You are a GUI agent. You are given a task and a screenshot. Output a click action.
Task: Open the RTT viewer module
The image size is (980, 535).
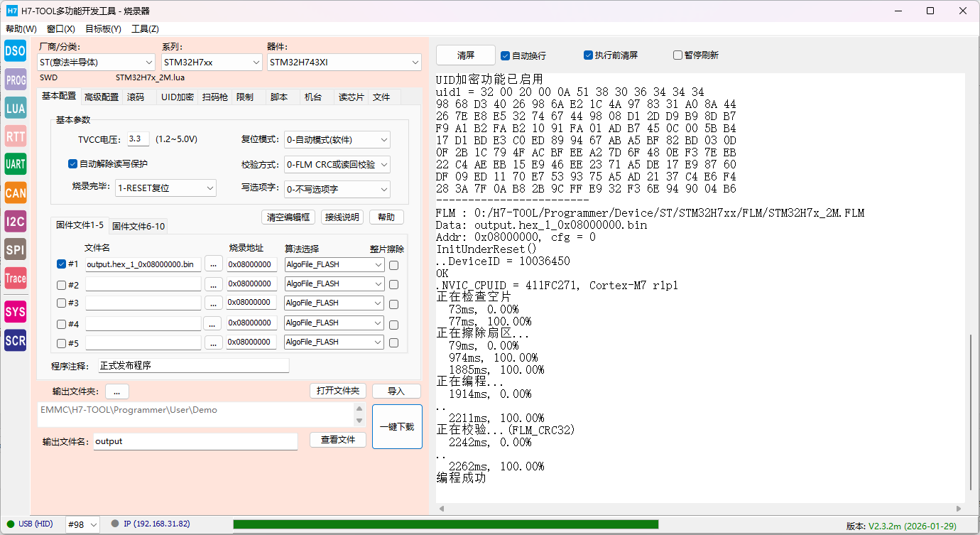(x=16, y=136)
